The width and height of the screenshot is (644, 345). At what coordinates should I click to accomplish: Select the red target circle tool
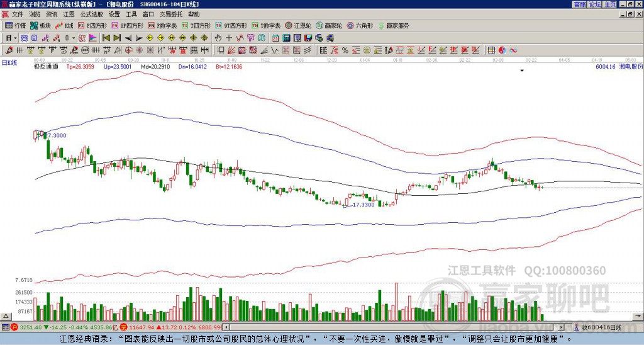point(128,50)
